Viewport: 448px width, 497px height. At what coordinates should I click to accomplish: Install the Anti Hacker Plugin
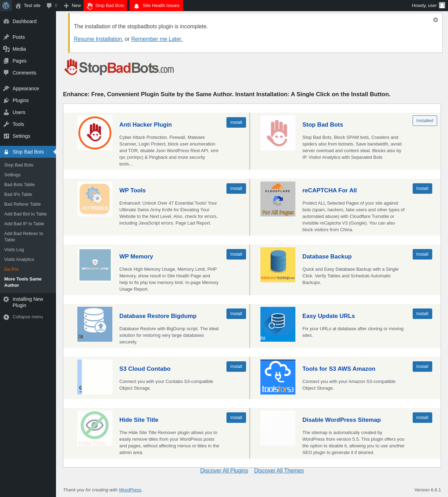tap(236, 122)
